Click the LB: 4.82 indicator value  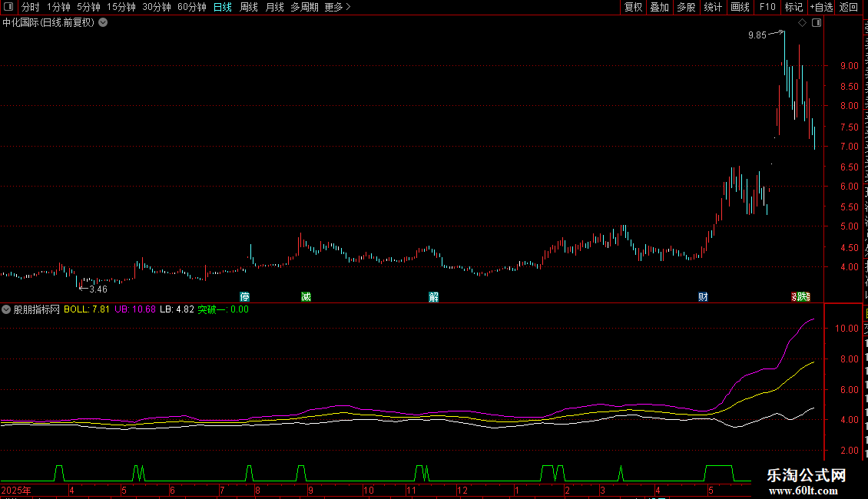point(177,309)
